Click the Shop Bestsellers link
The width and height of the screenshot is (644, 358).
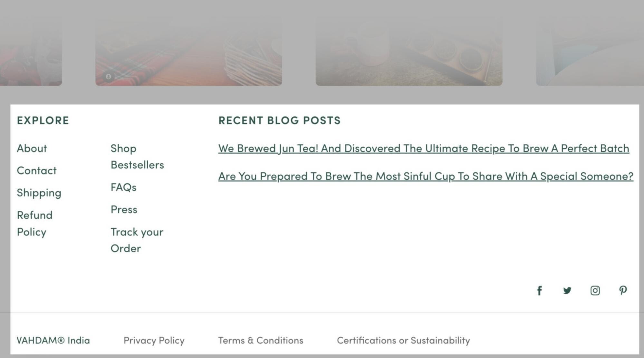click(x=137, y=156)
